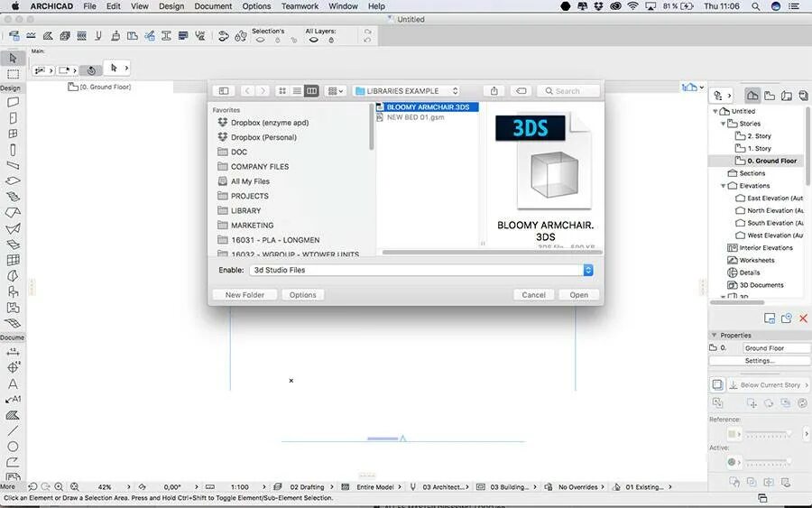This screenshot has height=508, width=812.
Task: Collapse the Stories tree node
Action: coord(724,124)
